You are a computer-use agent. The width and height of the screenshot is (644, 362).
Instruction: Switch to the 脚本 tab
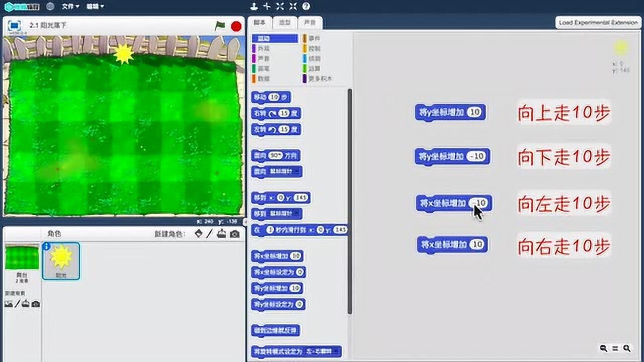click(x=260, y=23)
